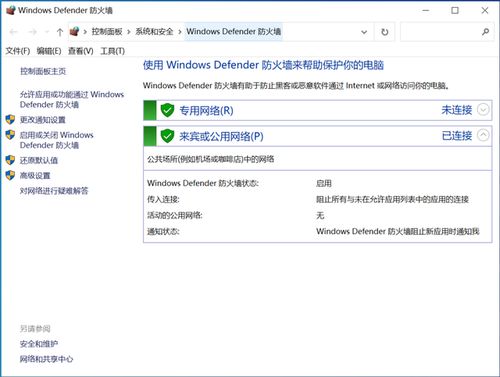Screen dimensions: 500x377
Task: Click the green shield beside 来宾或公用网络(P)
Action: pyautogui.click(x=167, y=136)
